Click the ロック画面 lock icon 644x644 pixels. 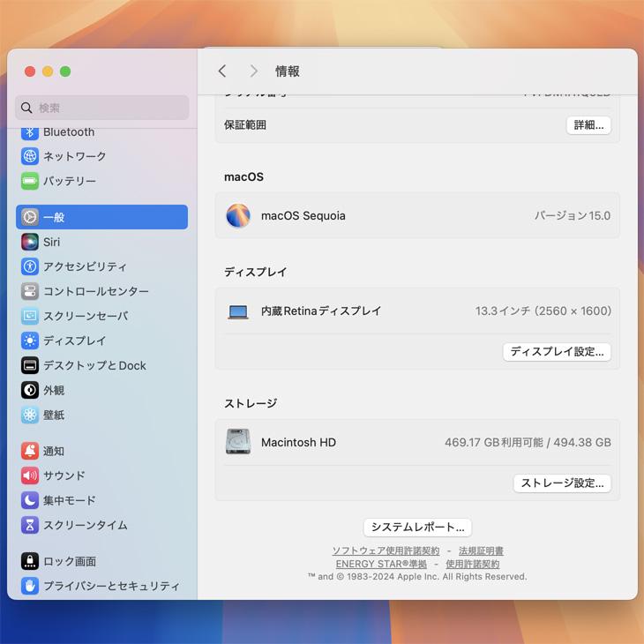(30, 561)
